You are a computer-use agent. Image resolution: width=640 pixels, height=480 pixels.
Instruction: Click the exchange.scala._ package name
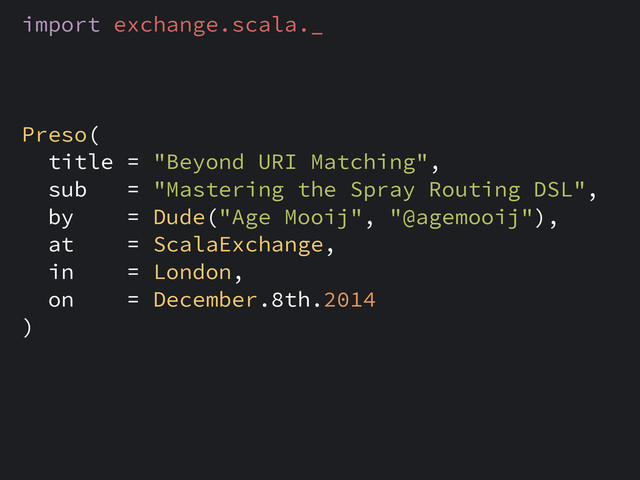pyautogui.click(x=218, y=25)
